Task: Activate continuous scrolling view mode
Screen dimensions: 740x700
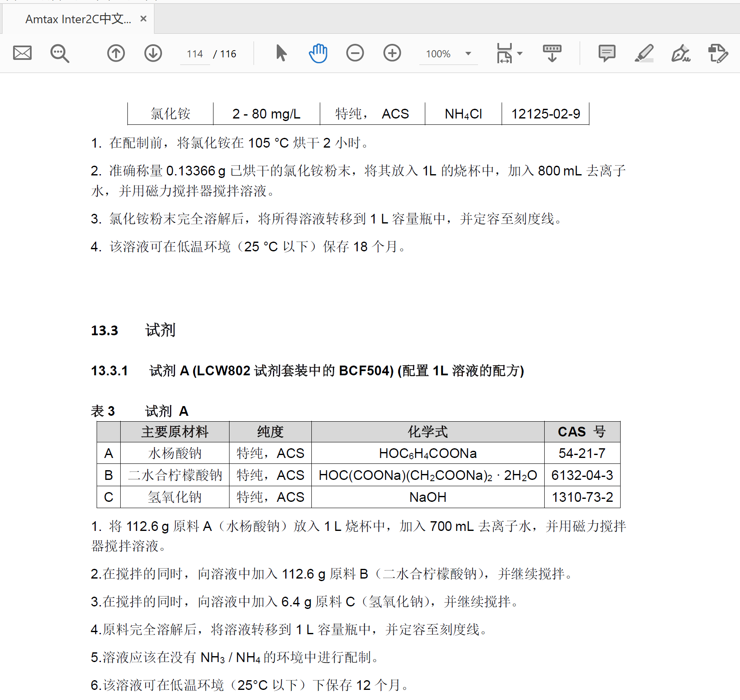Action: point(551,53)
